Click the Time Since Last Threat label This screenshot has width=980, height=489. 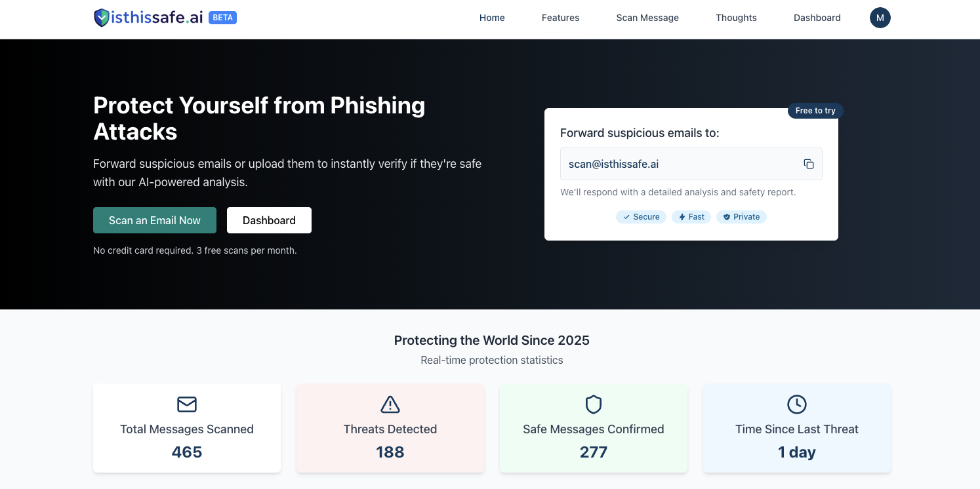tap(797, 429)
